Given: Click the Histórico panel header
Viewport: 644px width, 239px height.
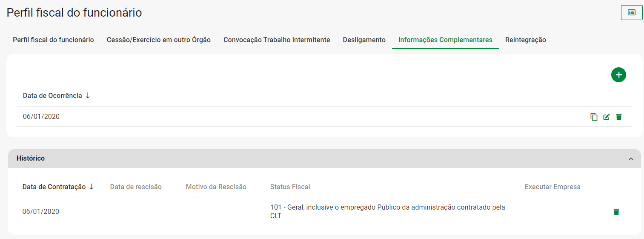Looking at the screenshot, I should tap(31, 158).
